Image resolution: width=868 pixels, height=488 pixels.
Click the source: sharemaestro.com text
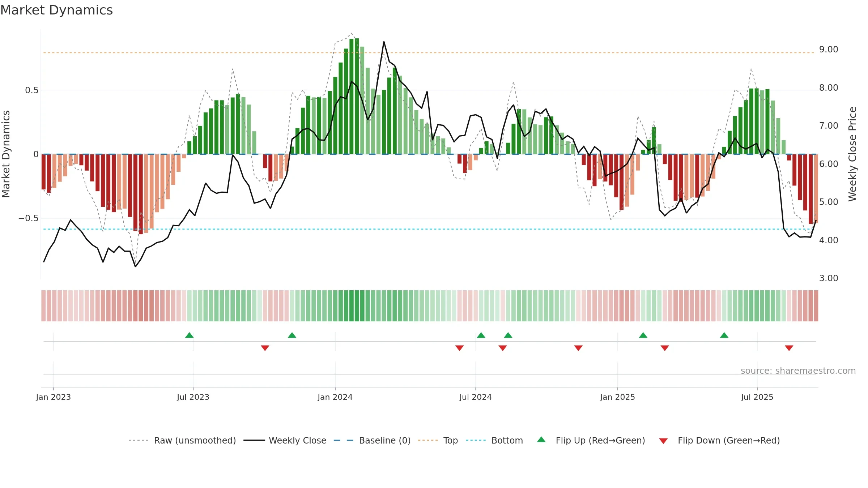point(798,371)
